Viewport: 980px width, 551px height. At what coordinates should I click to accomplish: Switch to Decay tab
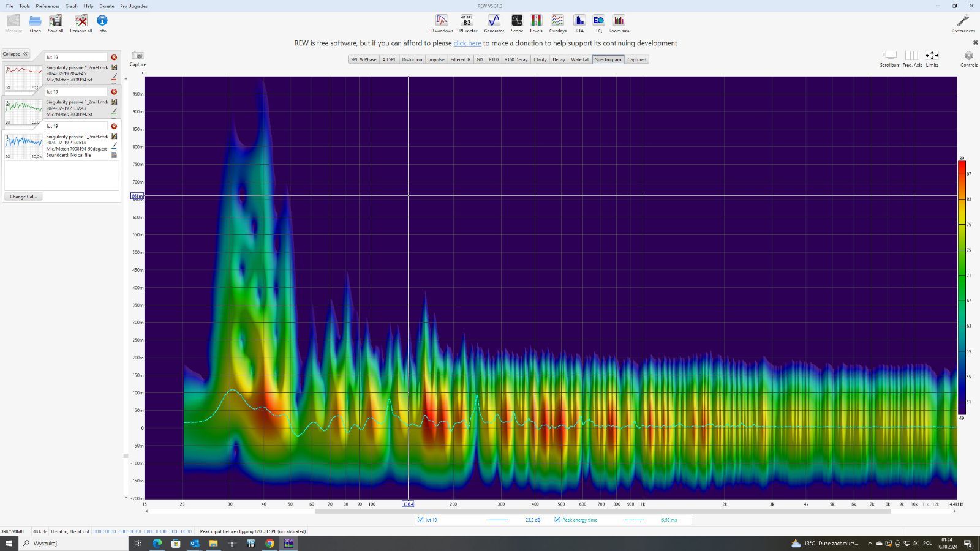coord(559,59)
